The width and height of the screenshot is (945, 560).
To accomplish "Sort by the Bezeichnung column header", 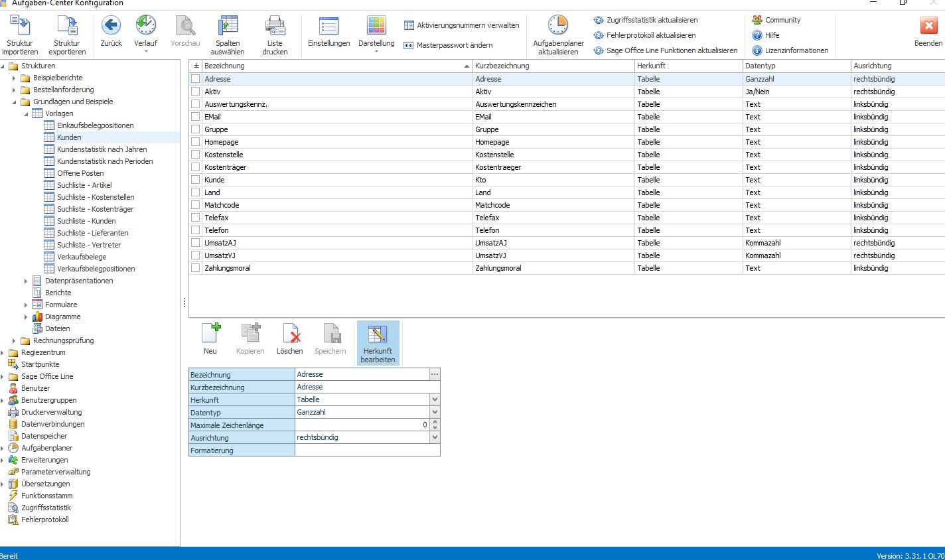I will tap(337, 66).
